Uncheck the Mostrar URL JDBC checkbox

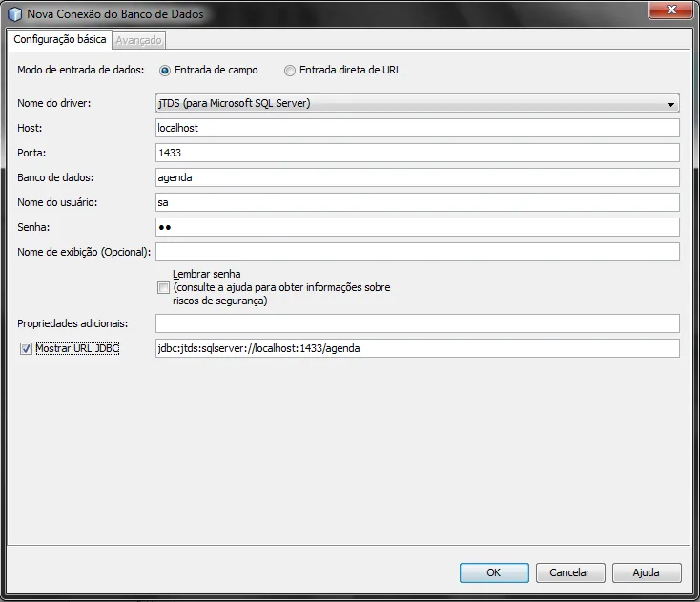click(26, 349)
